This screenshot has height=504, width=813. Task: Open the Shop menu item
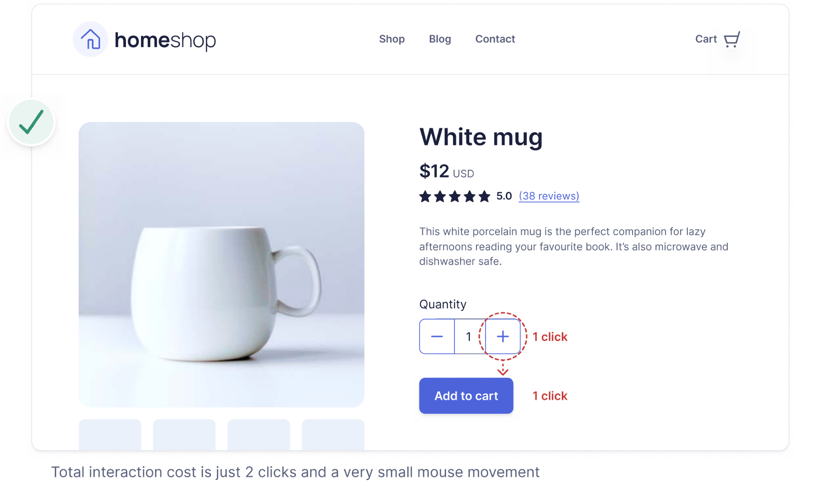(392, 39)
